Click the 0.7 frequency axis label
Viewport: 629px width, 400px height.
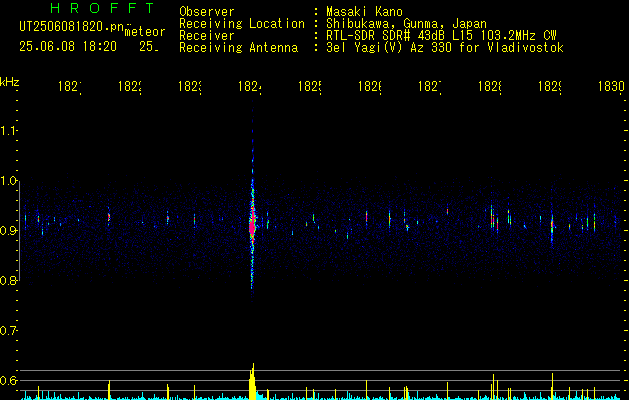[8, 331]
